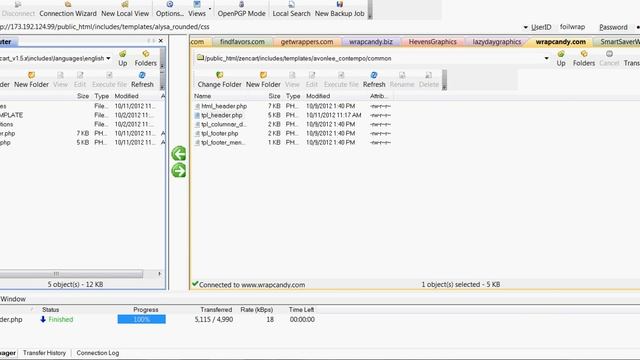Open the Options toolbar item
This screenshot has width=640, height=360.
pyautogui.click(x=169, y=9)
